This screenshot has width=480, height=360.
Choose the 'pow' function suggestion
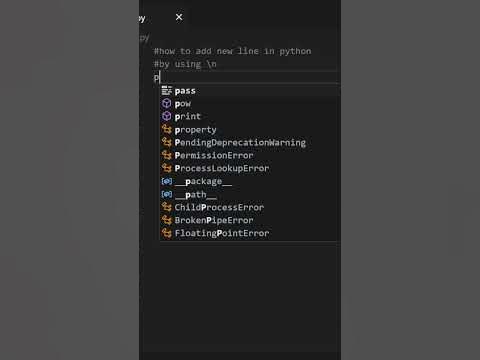click(x=250, y=104)
